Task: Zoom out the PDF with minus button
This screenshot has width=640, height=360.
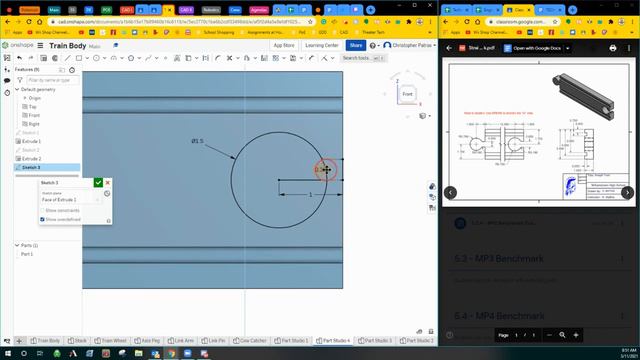Action: [x=549, y=335]
